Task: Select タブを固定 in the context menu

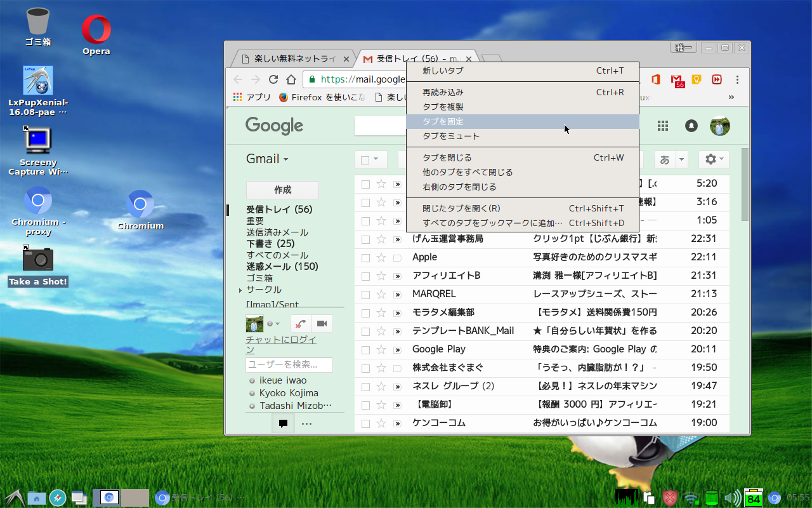Action: coord(523,121)
